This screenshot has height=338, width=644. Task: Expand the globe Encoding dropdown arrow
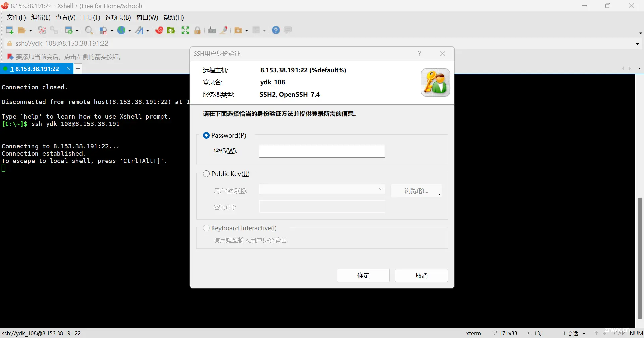pyautogui.click(x=129, y=31)
